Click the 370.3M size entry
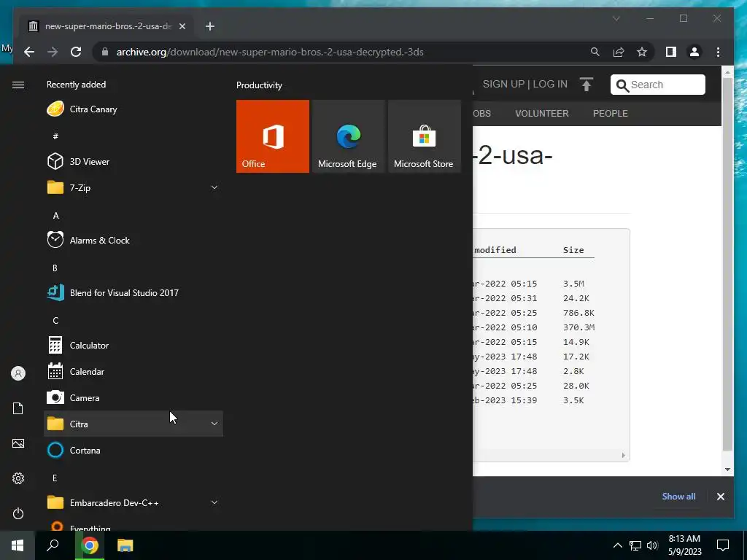The image size is (747, 560). click(x=578, y=327)
